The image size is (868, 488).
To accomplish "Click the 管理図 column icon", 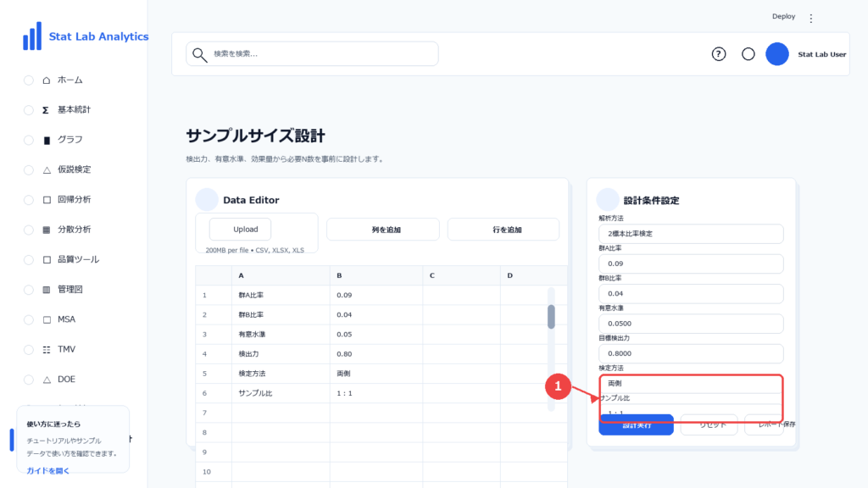I will click(47, 290).
